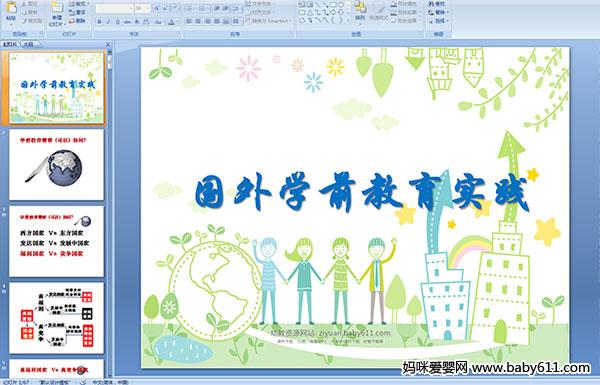Click the New Slide icon
Image resolution: width=600 pixels, height=385 pixels.
[x=57, y=11]
